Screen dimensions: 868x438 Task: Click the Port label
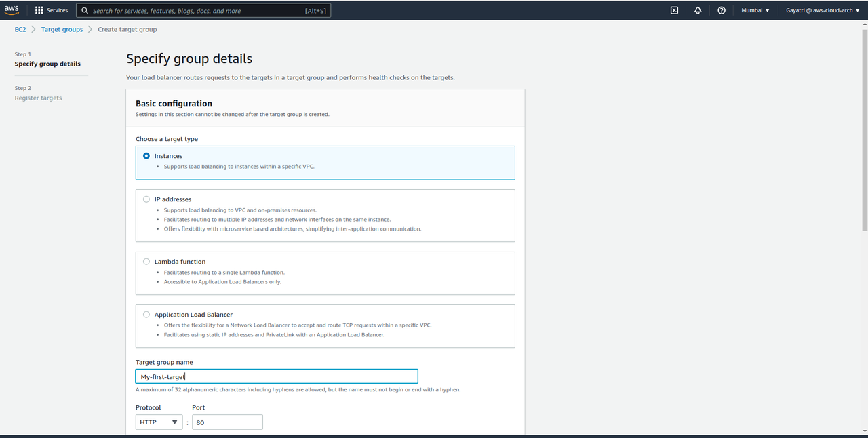pos(198,407)
